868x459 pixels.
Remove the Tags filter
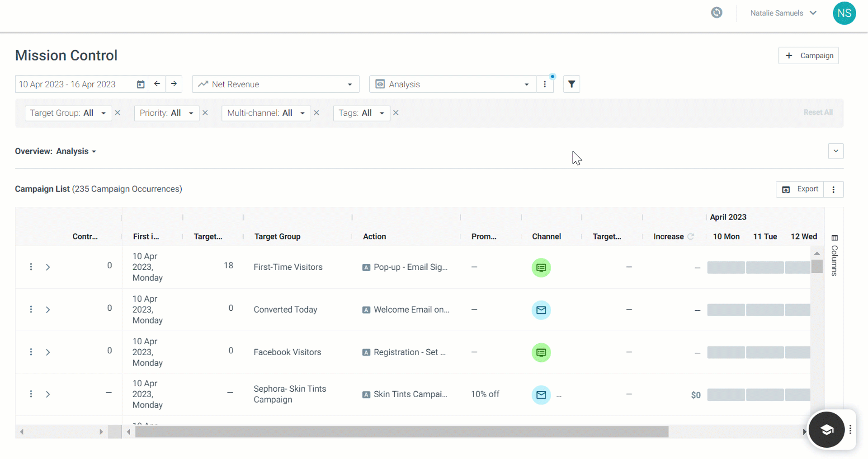pos(396,113)
